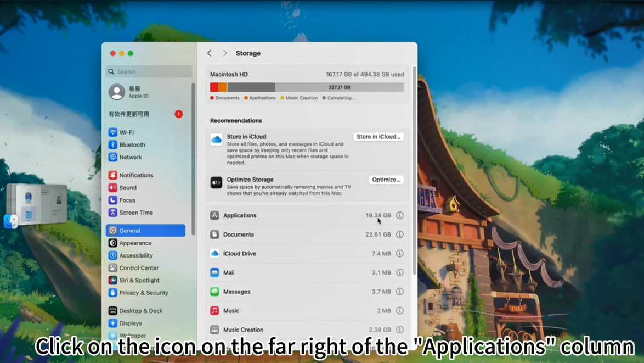644x363 pixels.
Task: Click the Finder icon at left edge
Action: coord(10,221)
